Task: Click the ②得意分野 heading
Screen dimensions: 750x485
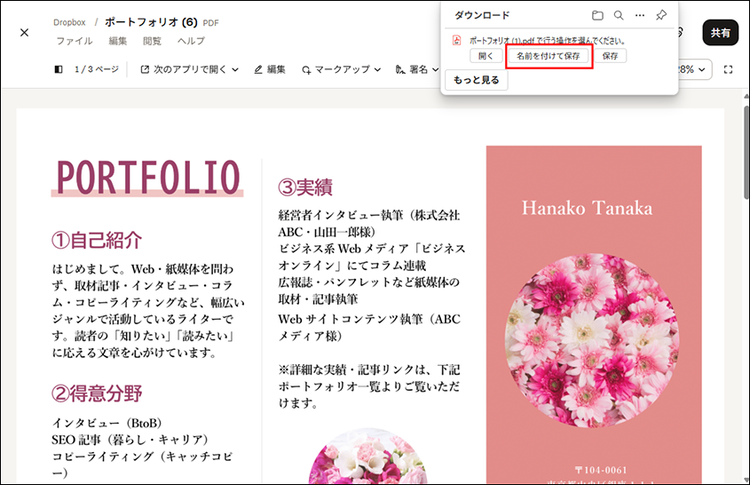Action: [x=97, y=394]
